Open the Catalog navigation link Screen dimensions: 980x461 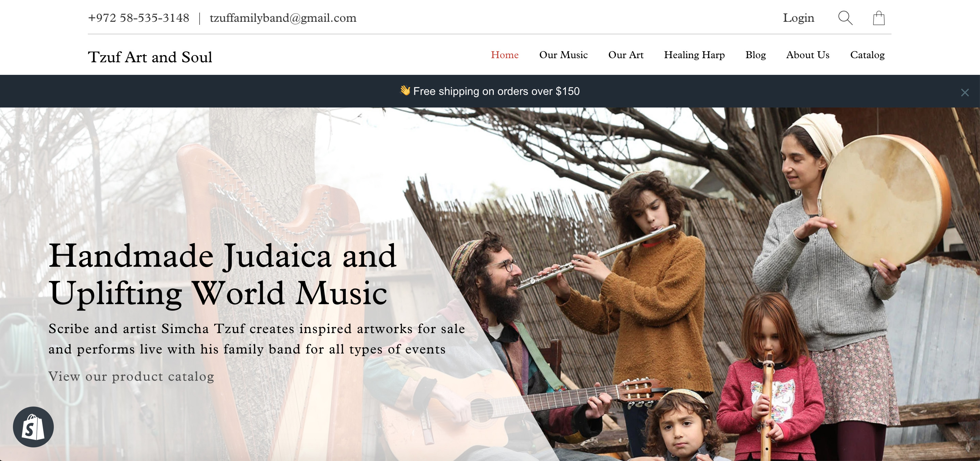[867, 55]
